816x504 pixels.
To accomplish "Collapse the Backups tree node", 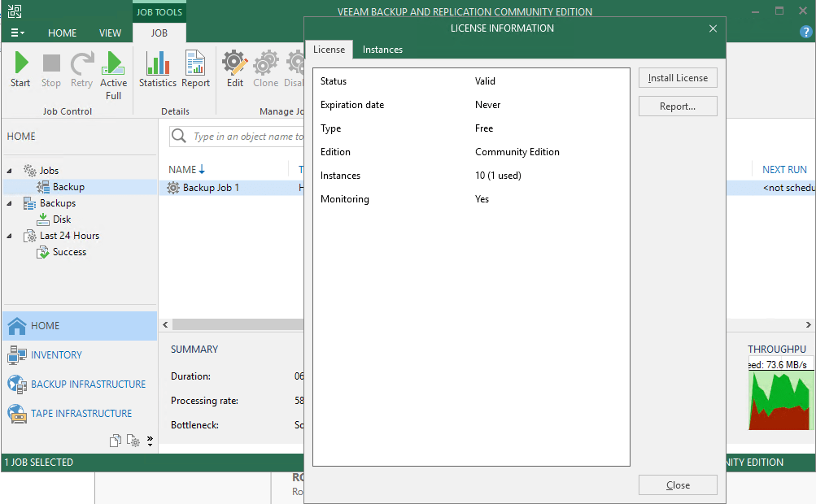I will (10, 203).
